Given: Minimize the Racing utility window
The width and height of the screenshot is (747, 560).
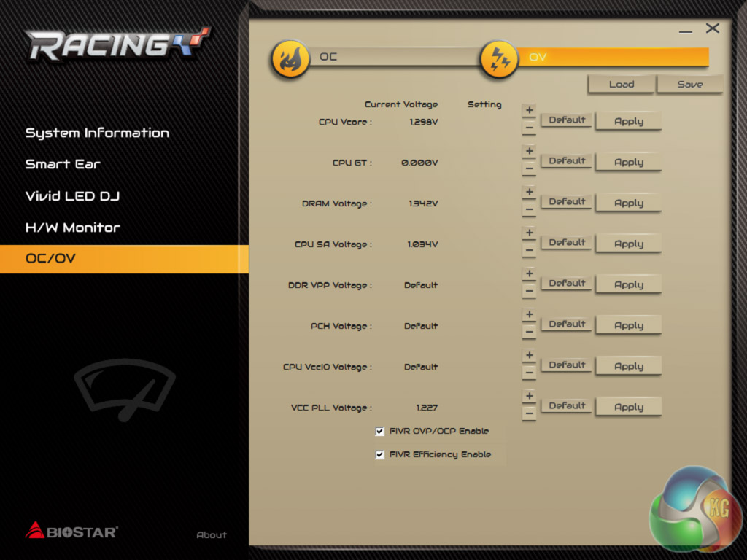Looking at the screenshot, I should pos(686,31).
